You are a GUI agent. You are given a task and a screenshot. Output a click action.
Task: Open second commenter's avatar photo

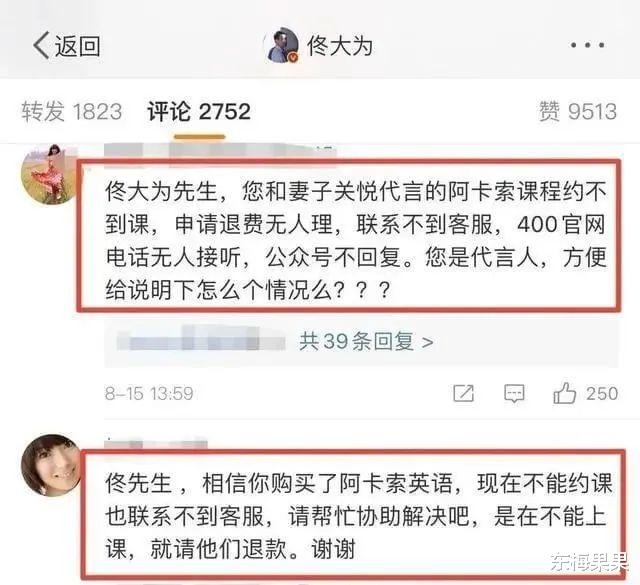click(x=51, y=465)
